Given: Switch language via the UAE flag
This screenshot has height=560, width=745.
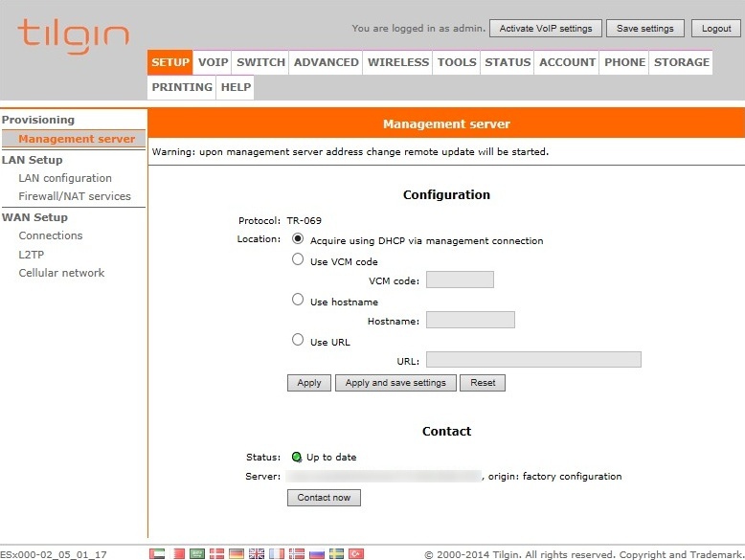Looking at the screenshot, I should click(x=157, y=553).
